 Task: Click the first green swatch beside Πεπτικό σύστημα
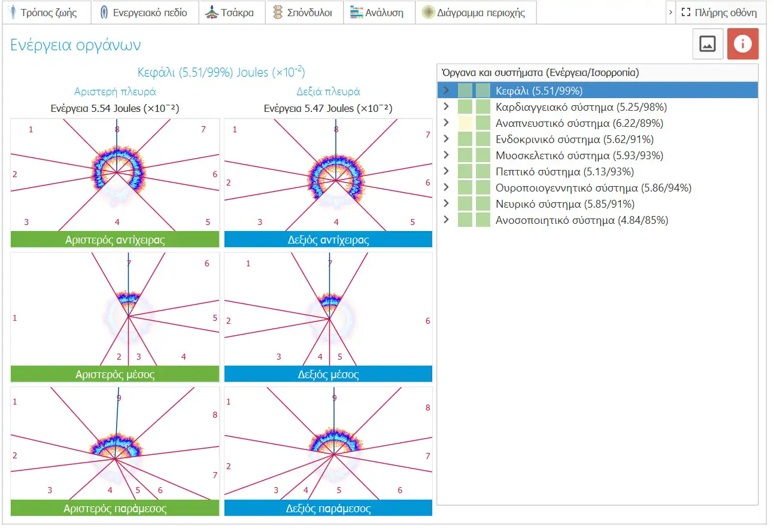point(465,172)
